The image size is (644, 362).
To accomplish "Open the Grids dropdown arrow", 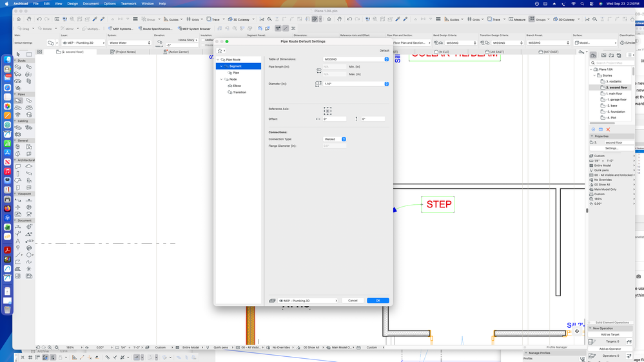I will pyautogui.click(x=202, y=19).
